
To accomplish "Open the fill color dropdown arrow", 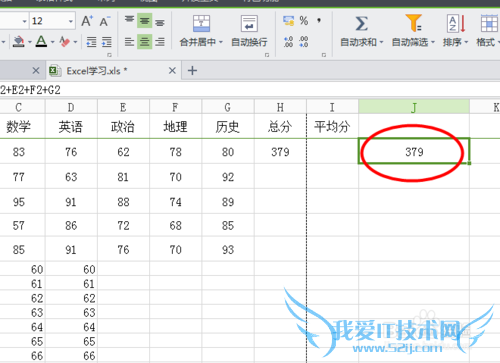I will 30,42.
